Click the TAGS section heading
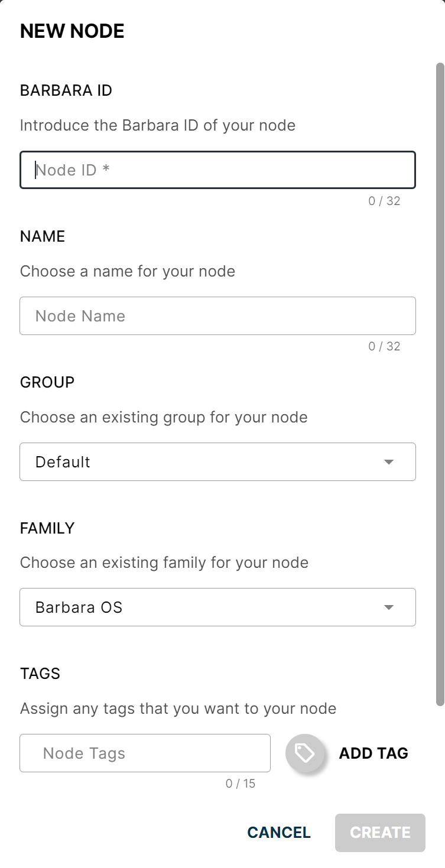Screen dimensions: 445x868 (40, 673)
